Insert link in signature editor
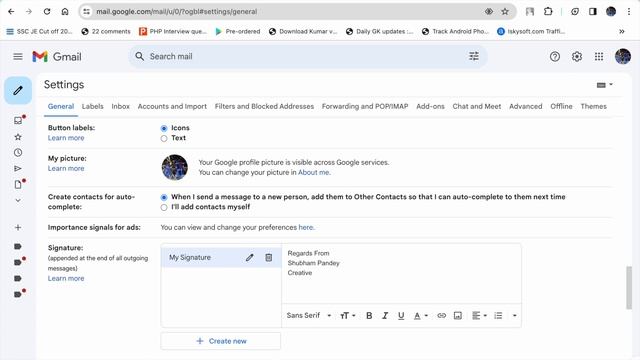 pos(441,316)
